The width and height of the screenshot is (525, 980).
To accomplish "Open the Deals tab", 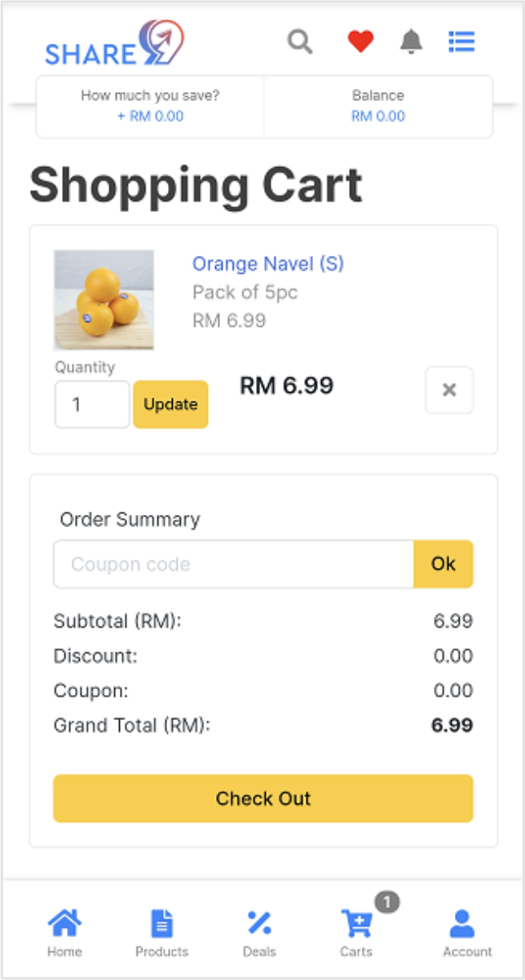I will tap(259, 932).
